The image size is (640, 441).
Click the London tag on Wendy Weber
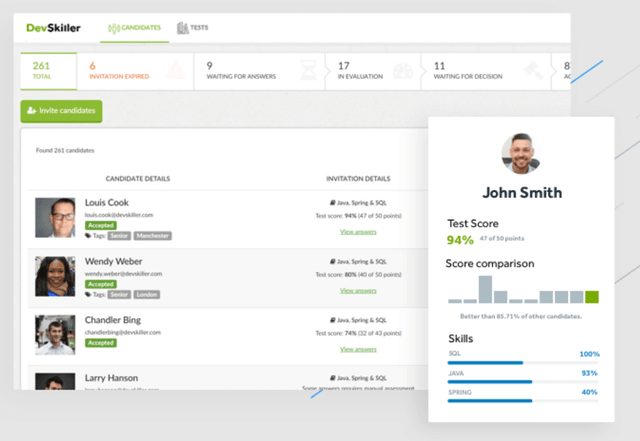pos(146,295)
